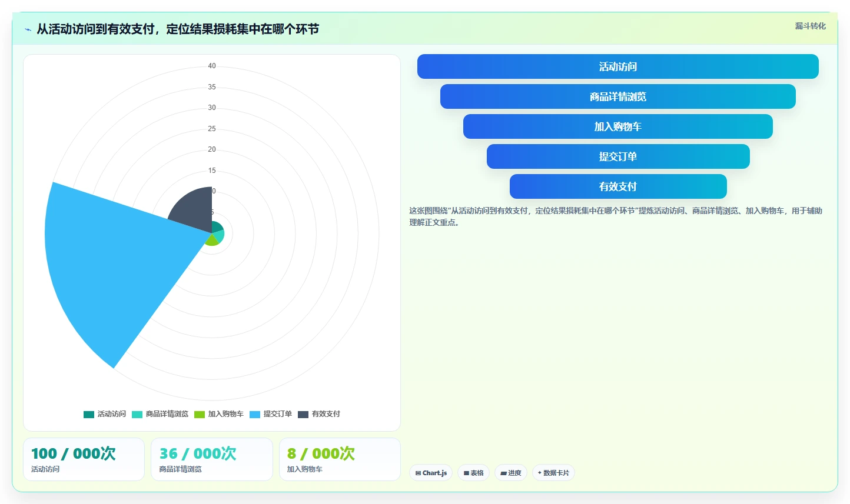This screenshot has width=850, height=504.
Task: Click the 漏斗转化 tag label
Action: 810,26
